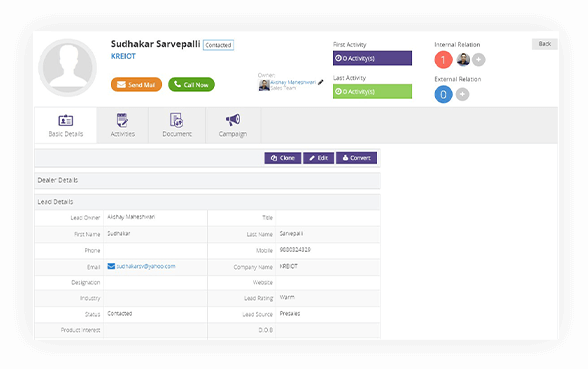Expand the Dealer Details section
Viewport: 588px width, 369px height.
[207, 180]
